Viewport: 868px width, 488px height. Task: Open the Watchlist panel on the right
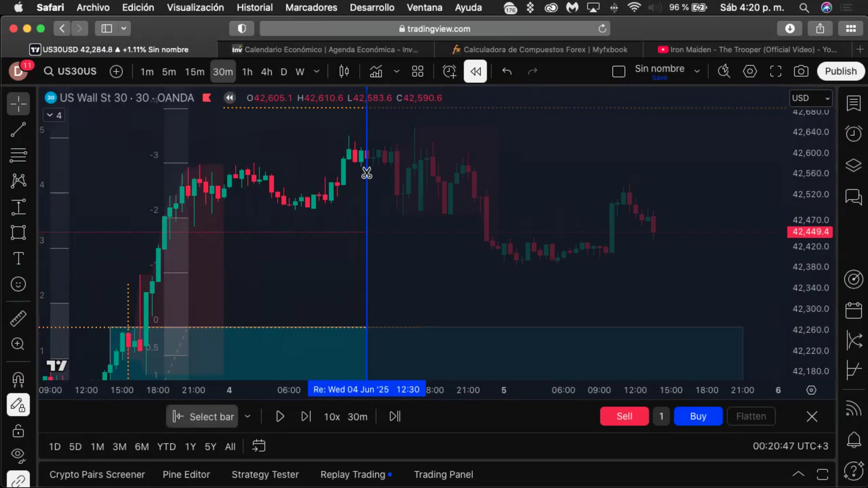point(854,103)
